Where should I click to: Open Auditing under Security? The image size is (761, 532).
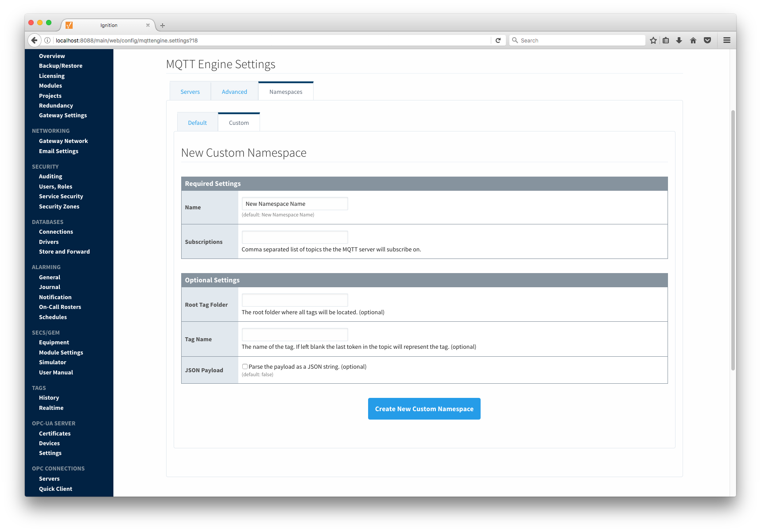point(50,177)
